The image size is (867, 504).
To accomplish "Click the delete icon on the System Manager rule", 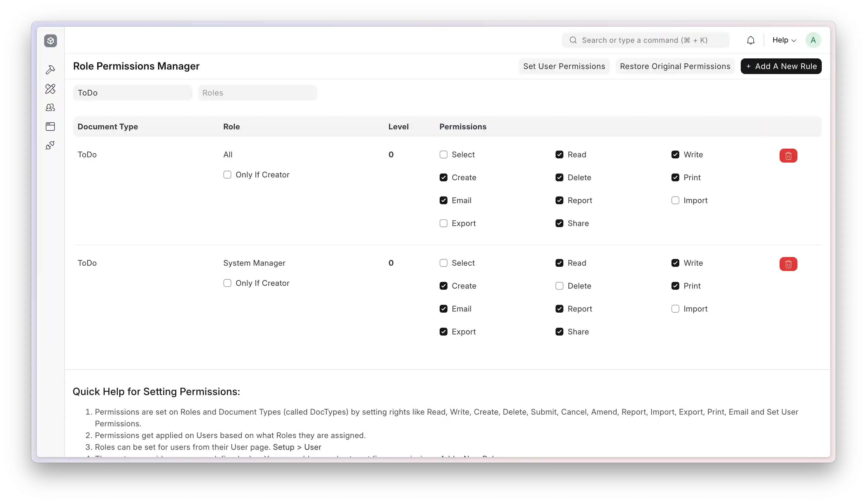I will (788, 264).
